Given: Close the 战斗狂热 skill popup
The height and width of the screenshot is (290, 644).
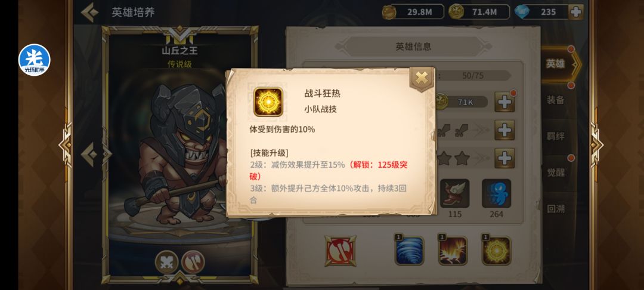Looking at the screenshot, I should click(x=422, y=78).
